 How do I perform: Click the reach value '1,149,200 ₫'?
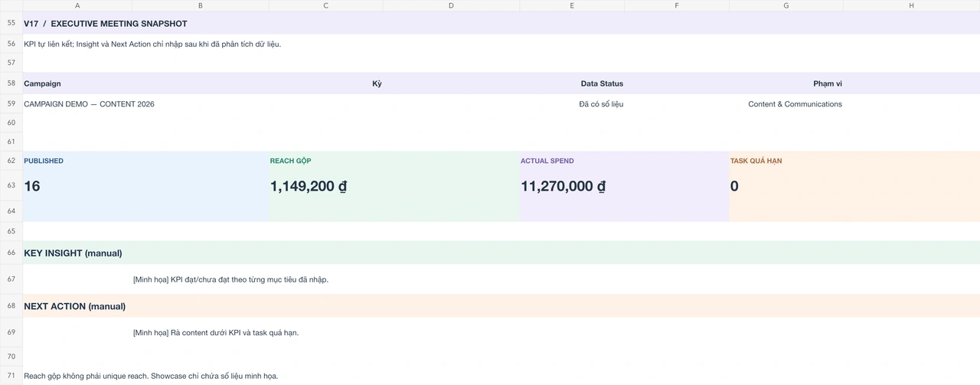[309, 186]
